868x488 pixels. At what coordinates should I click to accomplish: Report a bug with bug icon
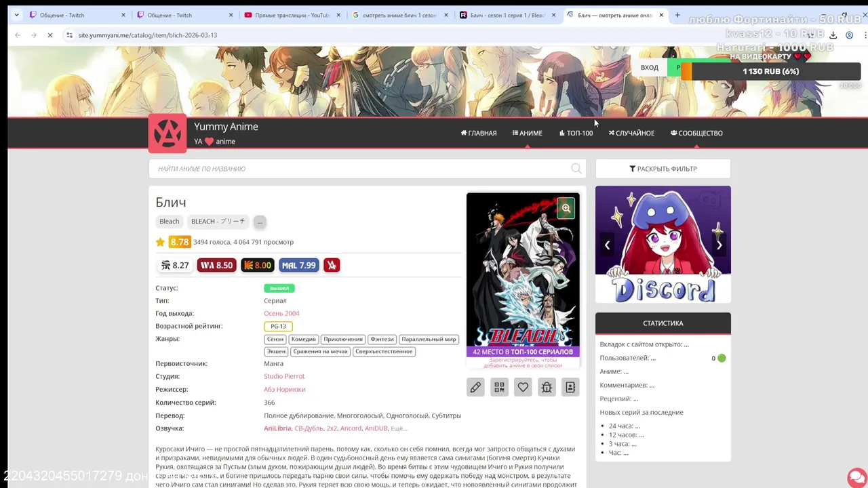pyautogui.click(x=547, y=387)
